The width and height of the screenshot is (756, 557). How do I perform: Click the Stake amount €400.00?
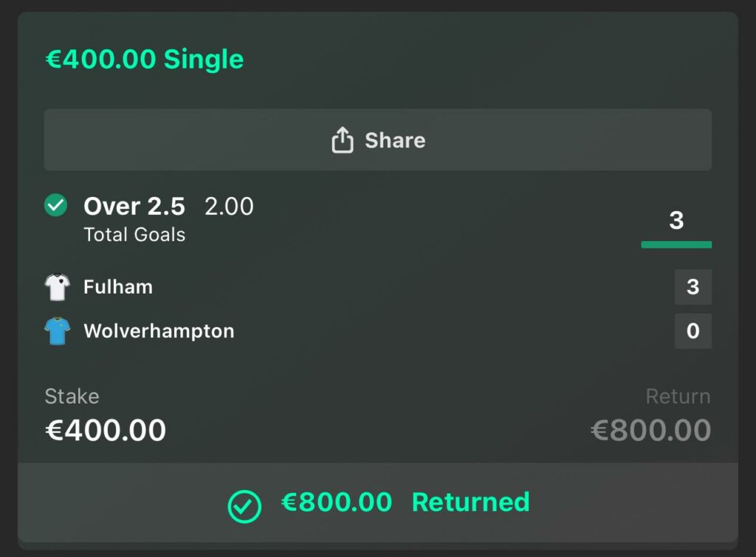coord(106,429)
